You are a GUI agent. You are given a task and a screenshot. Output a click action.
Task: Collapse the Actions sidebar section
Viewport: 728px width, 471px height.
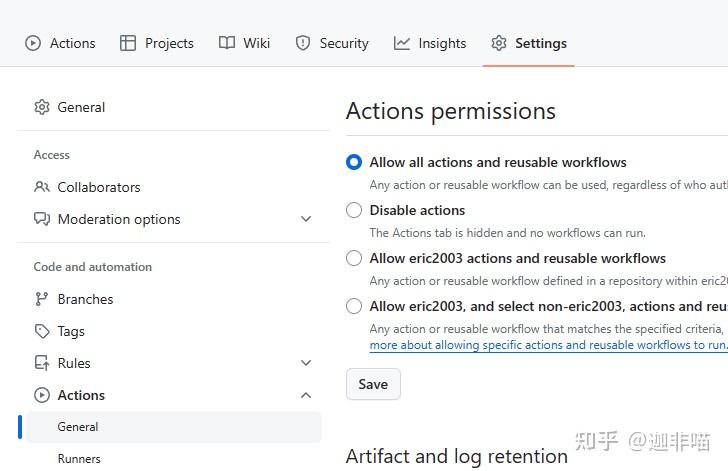coord(306,395)
